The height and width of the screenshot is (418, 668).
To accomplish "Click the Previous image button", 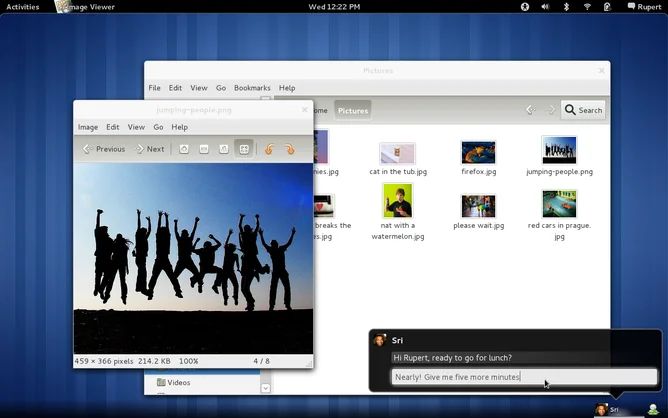I will (103, 149).
